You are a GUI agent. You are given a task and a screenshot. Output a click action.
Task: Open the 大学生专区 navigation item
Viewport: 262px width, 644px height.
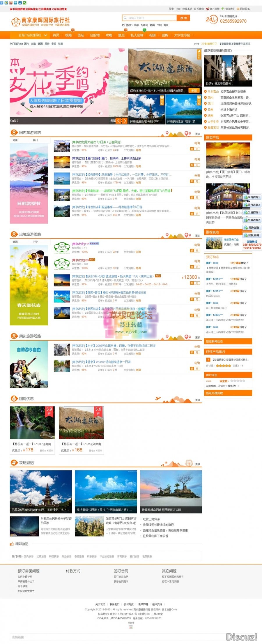(x=182, y=35)
